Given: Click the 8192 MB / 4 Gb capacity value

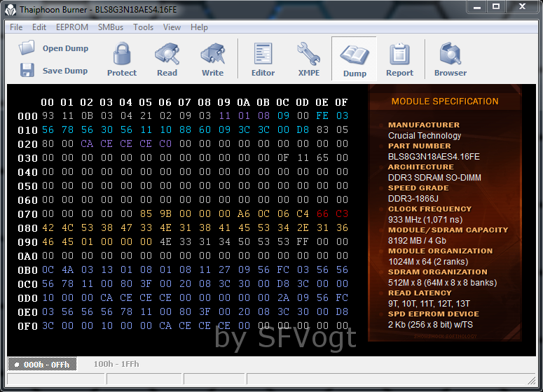Looking at the screenshot, I should pyautogui.click(x=417, y=241).
